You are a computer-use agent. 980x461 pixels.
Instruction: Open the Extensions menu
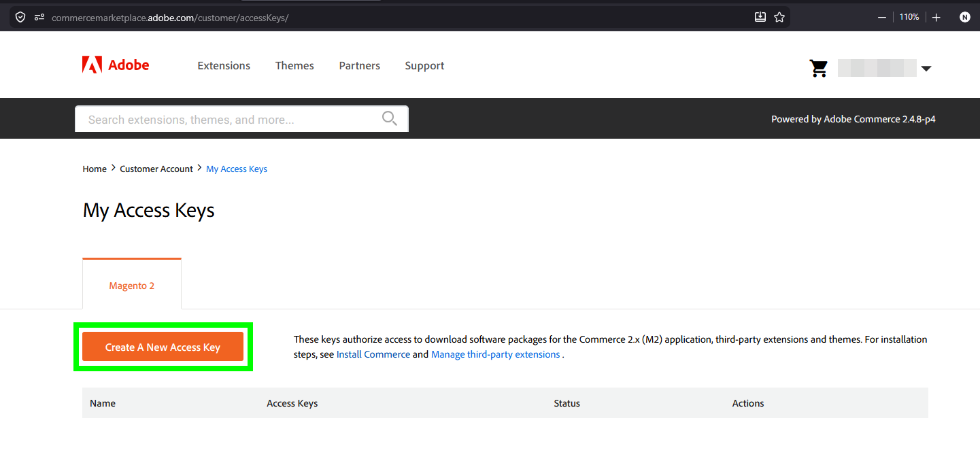[224, 66]
